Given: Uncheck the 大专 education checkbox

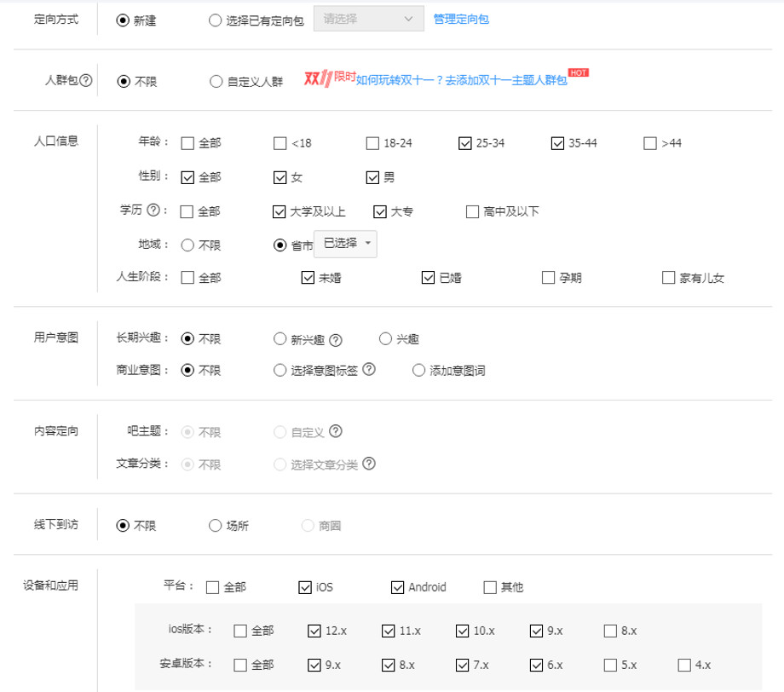Looking at the screenshot, I should [x=380, y=212].
